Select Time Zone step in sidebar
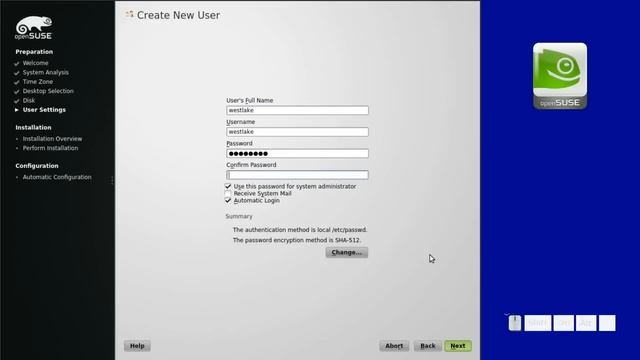 point(38,82)
